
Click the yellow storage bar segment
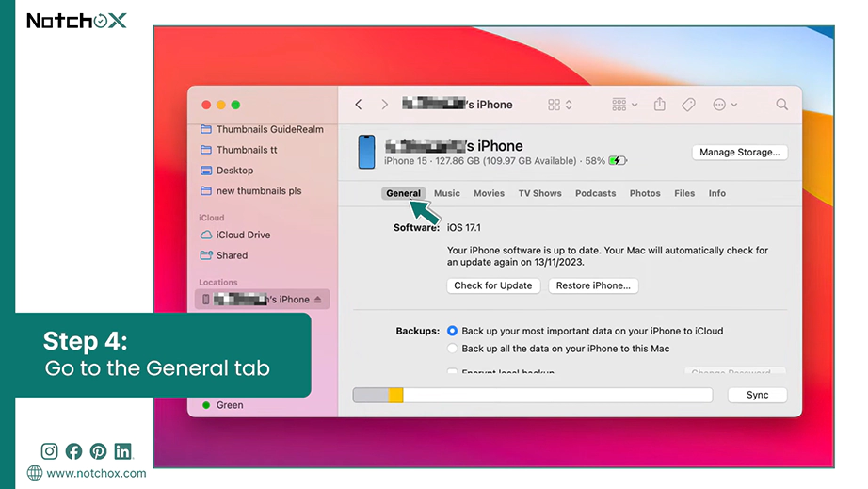click(x=395, y=395)
